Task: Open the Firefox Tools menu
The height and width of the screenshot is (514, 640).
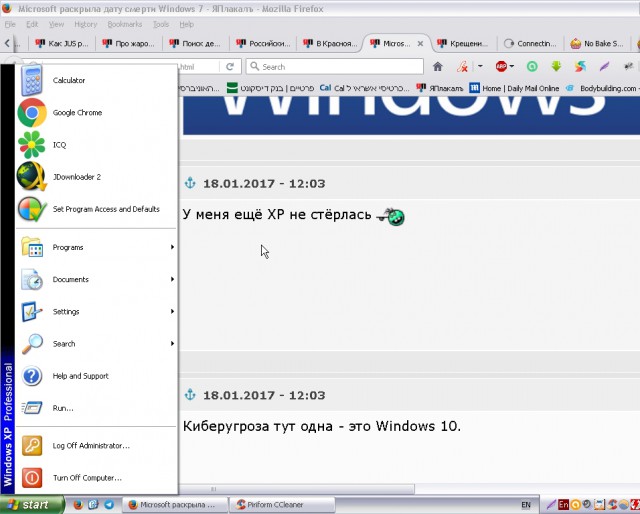Action: point(161,24)
